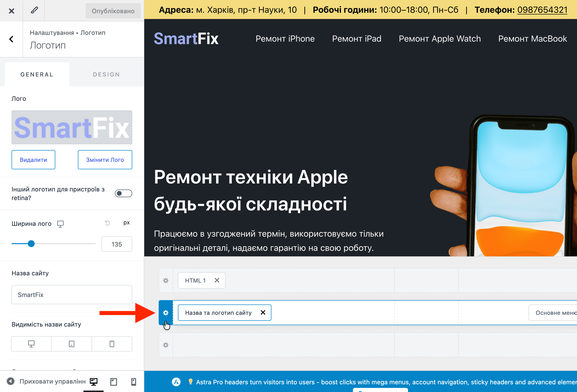Toggle site title visibility on mobile

[x=112, y=344]
